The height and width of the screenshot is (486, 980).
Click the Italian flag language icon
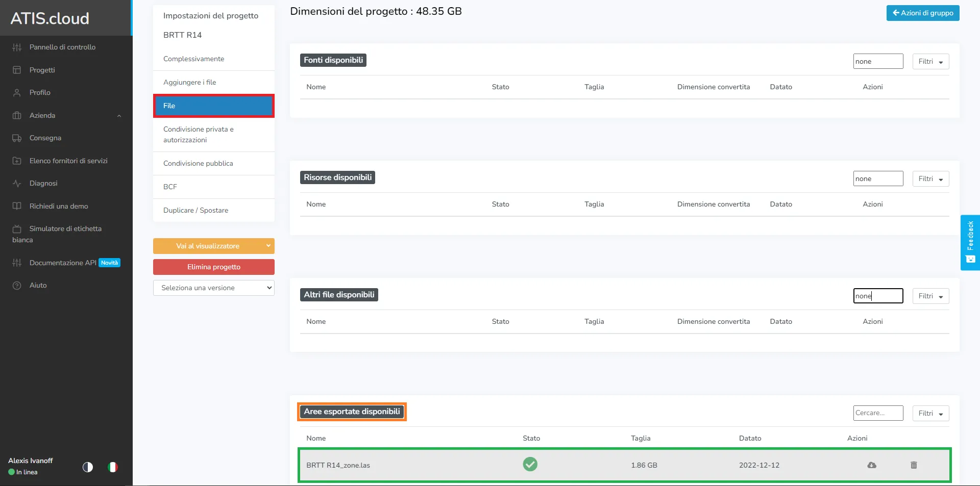click(x=113, y=467)
